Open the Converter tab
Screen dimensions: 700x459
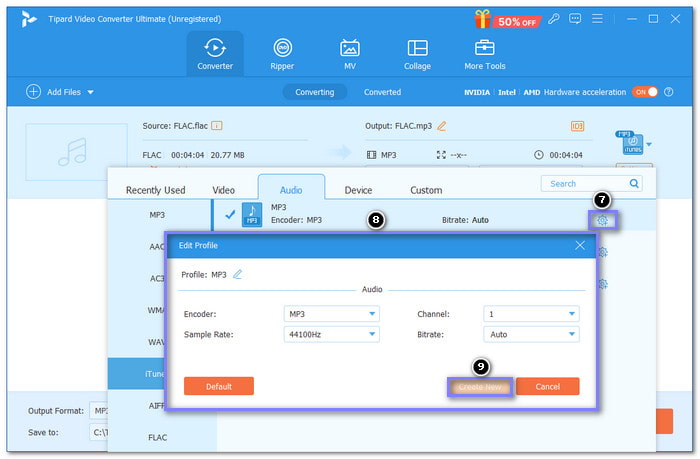pyautogui.click(x=215, y=54)
